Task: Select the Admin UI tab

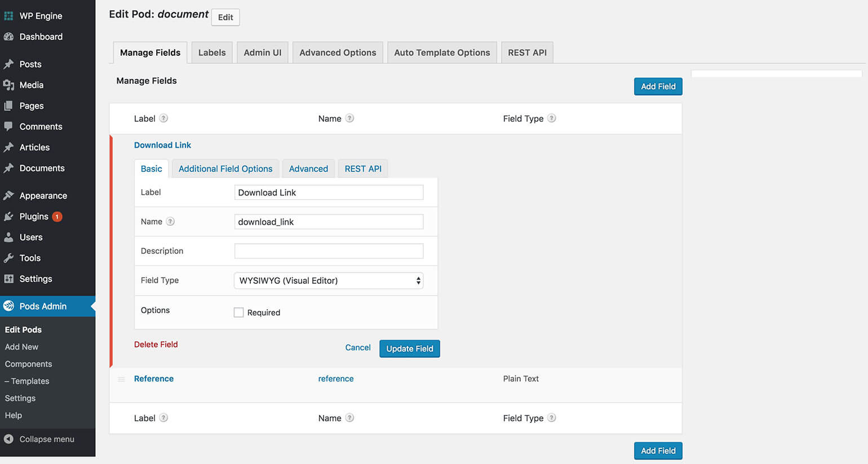Action: [x=263, y=52]
